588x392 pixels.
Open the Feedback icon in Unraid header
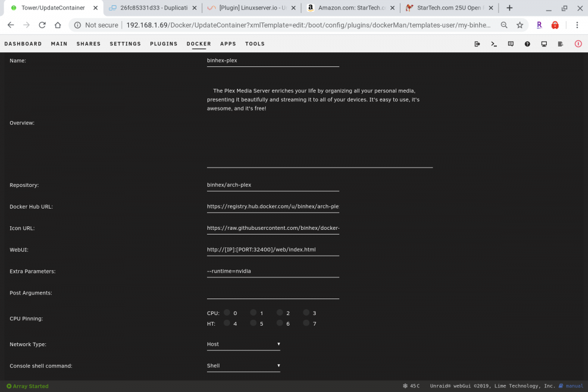pyautogui.click(x=510, y=44)
